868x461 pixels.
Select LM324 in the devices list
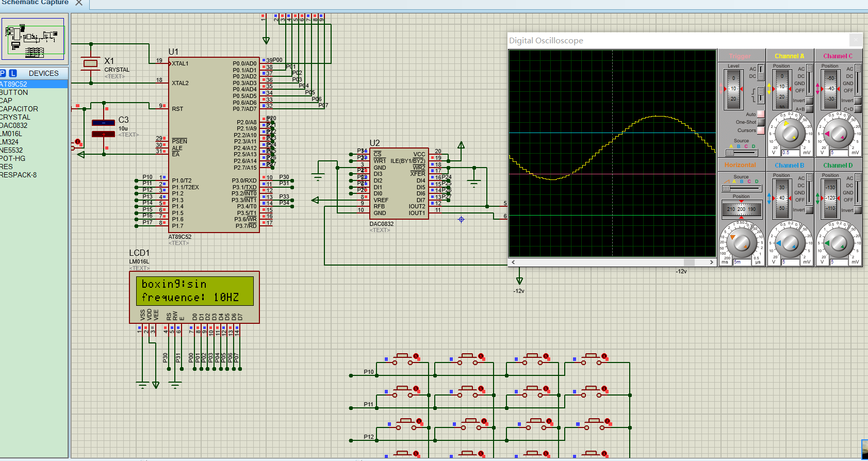(34, 142)
